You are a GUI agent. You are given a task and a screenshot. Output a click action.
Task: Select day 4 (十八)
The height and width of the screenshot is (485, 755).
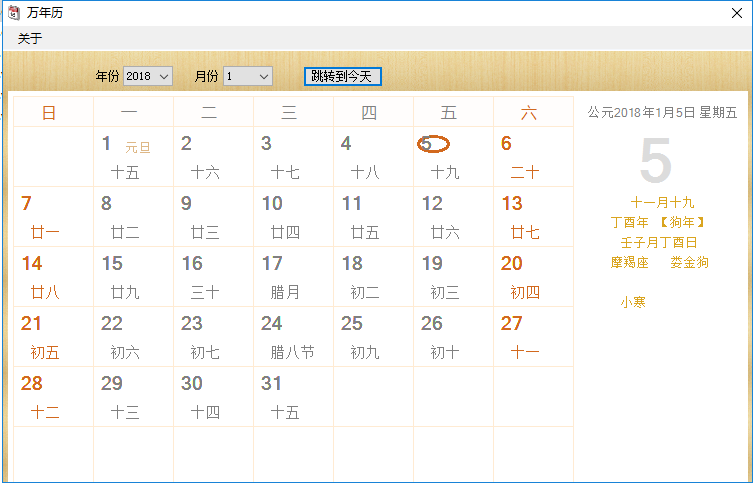click(x=373, y=157)
